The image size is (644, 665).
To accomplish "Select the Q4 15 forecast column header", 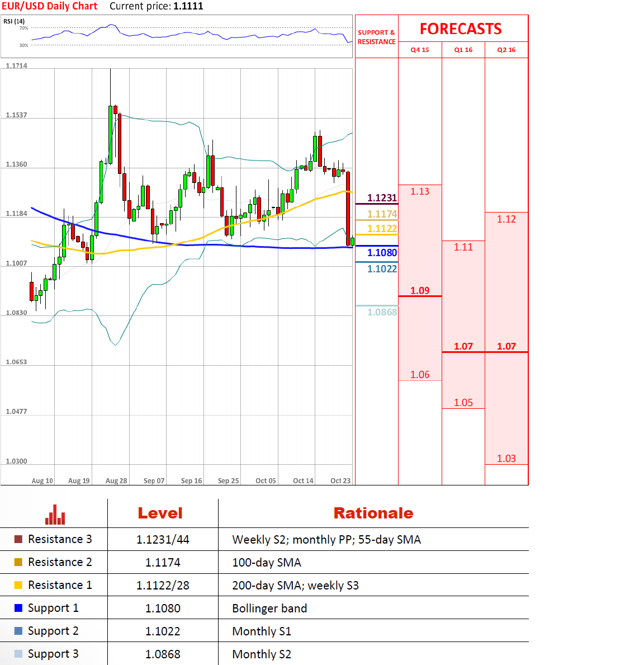I will tap(420, 50).
